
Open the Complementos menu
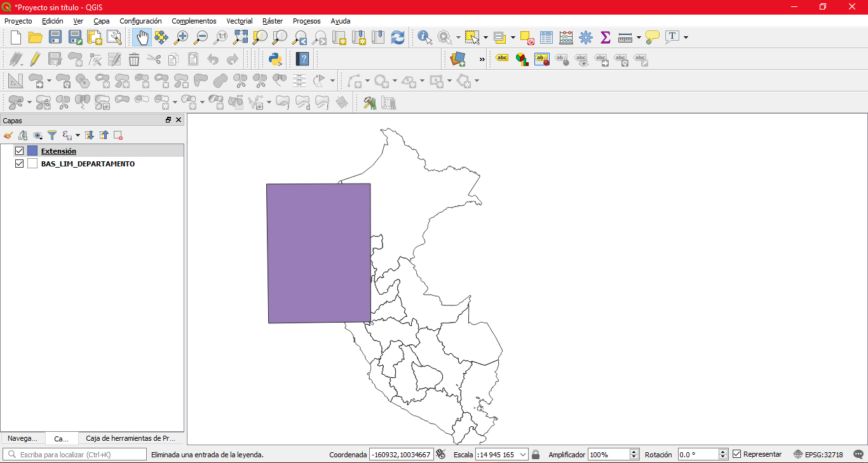pyautogui.click(x=194, y=21)
